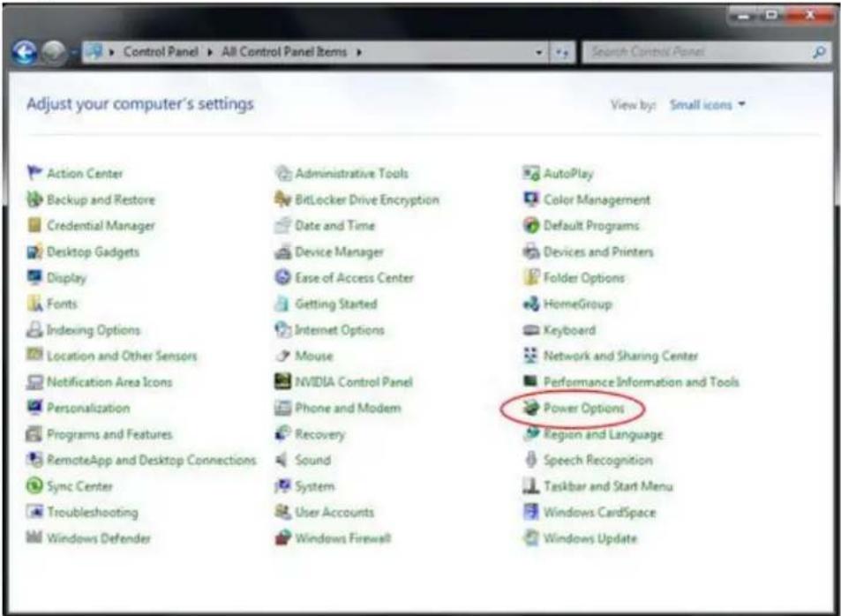Open the System link

coord(315,486)
